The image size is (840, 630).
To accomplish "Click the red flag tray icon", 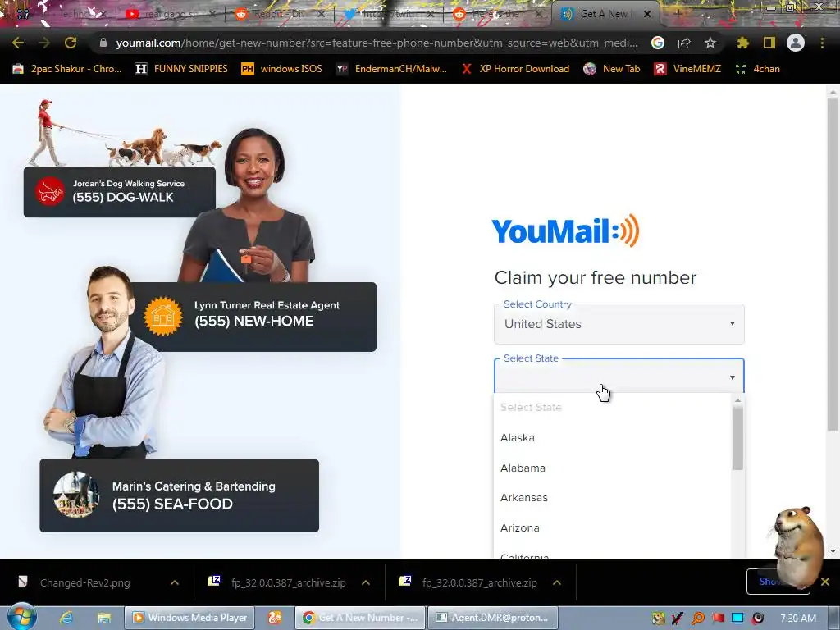I will [718, 618].
